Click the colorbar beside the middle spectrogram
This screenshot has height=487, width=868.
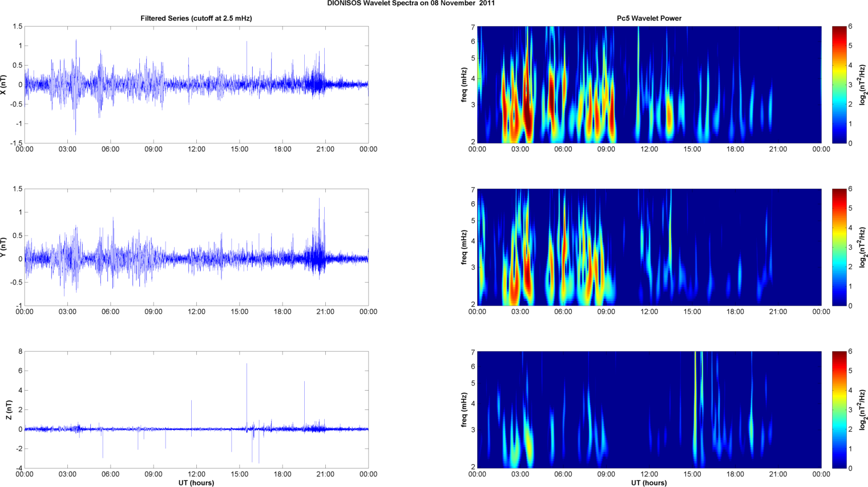[839, 247]
